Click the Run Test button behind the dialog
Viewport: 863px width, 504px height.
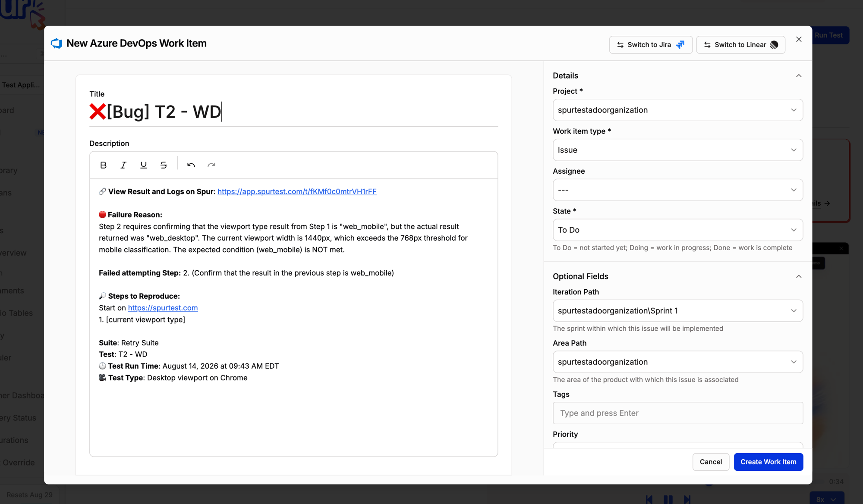830,35
